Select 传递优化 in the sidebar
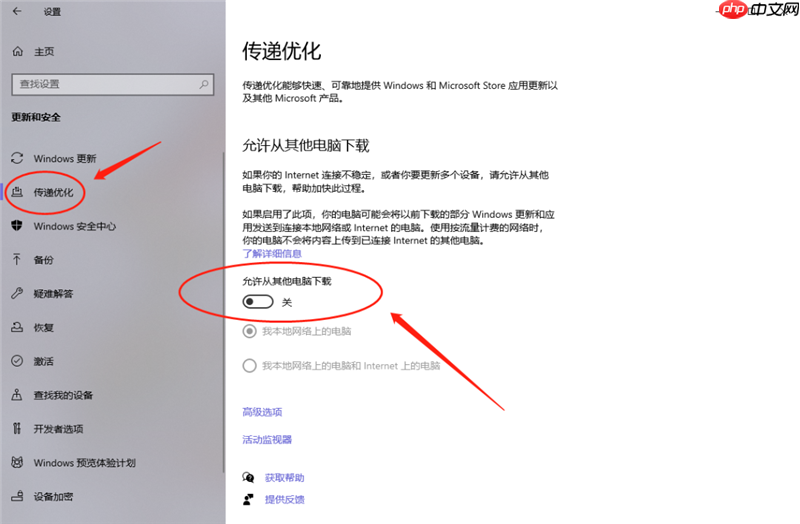 [53, 192]
